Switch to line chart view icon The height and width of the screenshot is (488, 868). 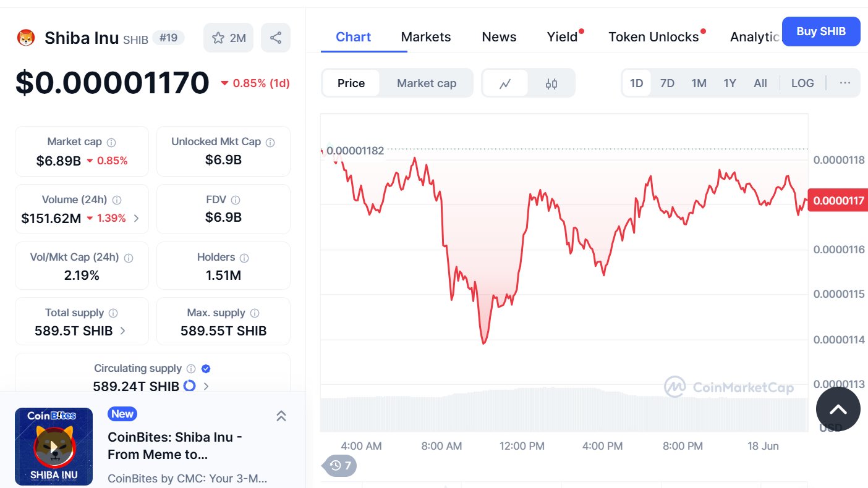[x=505, y=83]
